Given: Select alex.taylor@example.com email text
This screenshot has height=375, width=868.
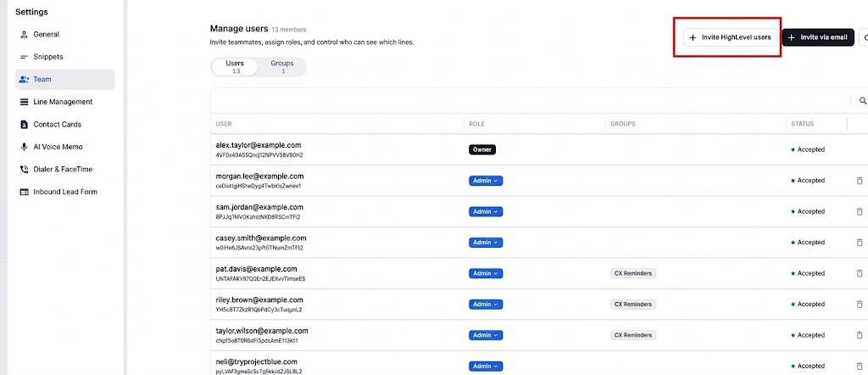Looking at the screenshot, I should click(x=259, y=145).
